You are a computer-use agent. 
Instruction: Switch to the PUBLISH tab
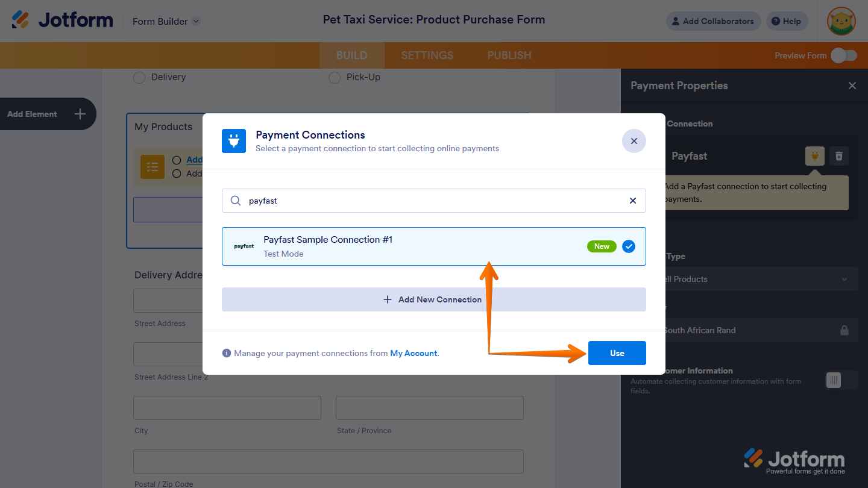point(509,55)
